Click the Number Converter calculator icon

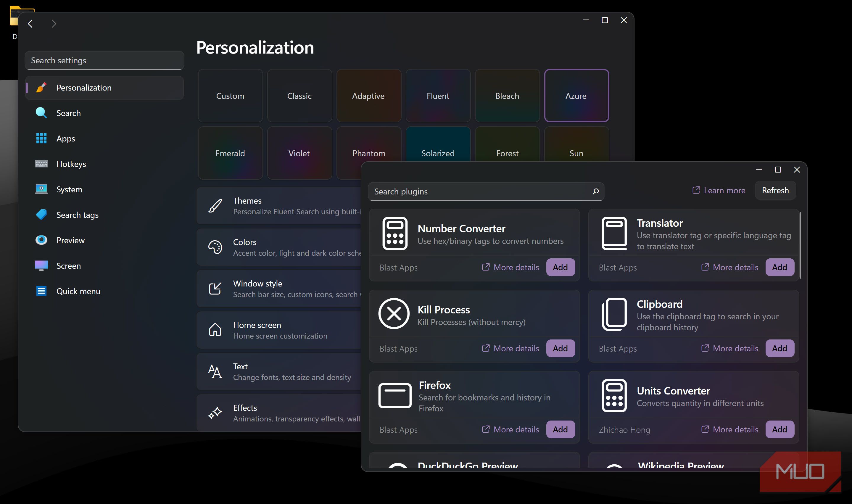pyautogui.click(x=395, y=234)
